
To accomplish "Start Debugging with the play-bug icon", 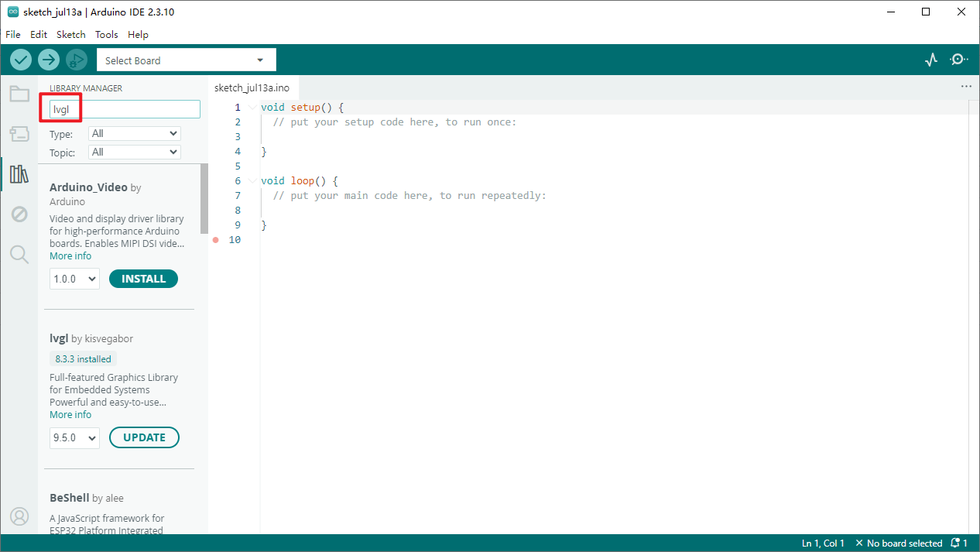I will pos(77,60).
